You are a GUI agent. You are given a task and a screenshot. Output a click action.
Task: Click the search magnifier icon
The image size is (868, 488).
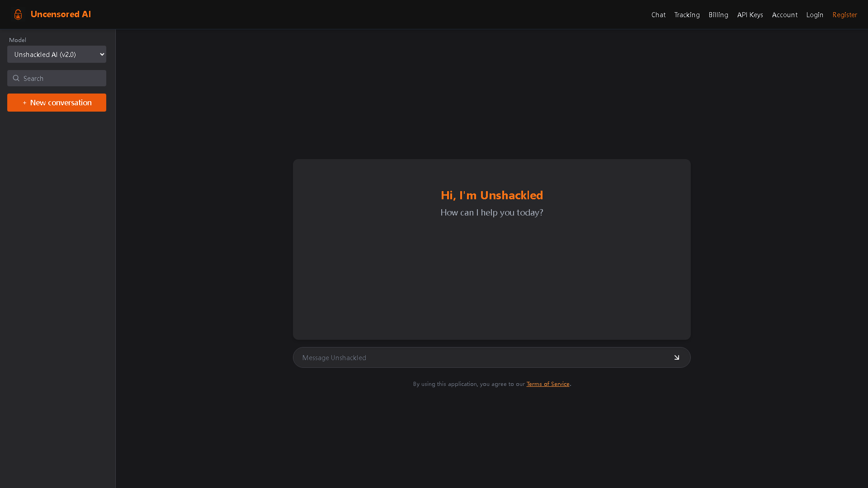[16, 78]
